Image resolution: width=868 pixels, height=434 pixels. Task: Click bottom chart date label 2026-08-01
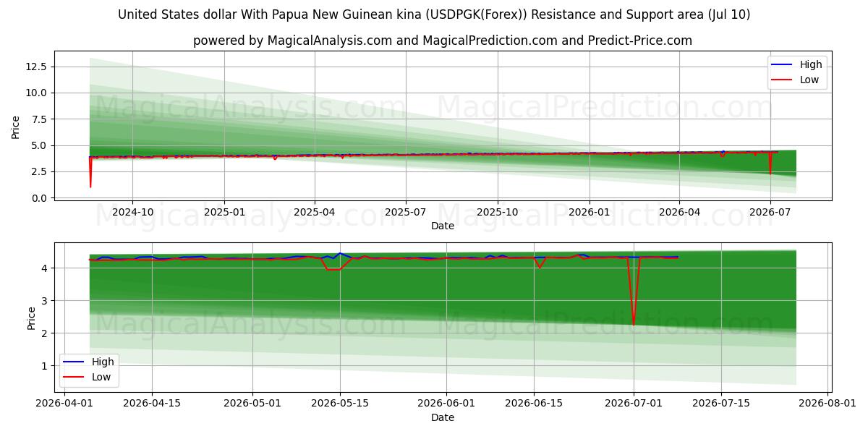(828, 404)
